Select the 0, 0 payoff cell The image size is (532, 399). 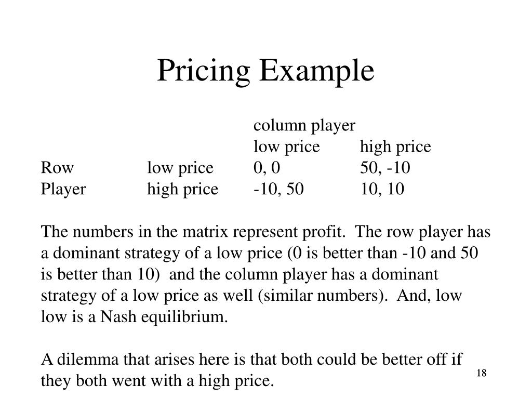[x=267, y=168]
